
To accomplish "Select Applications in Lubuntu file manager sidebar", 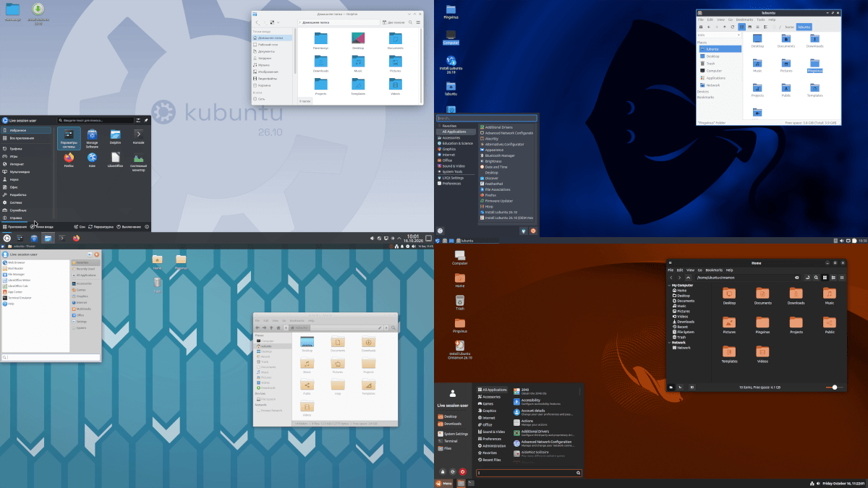I will [716, 78].
